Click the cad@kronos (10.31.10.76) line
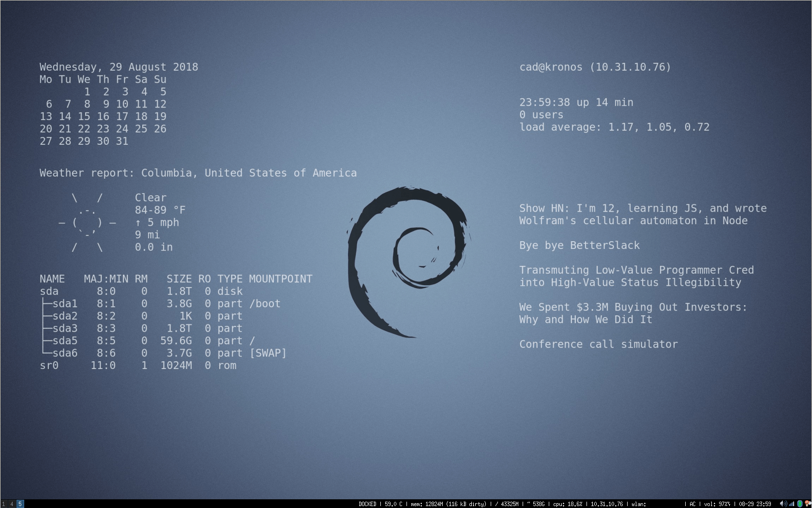The width and height of the screenshot is (812, 508). point(595,67)
